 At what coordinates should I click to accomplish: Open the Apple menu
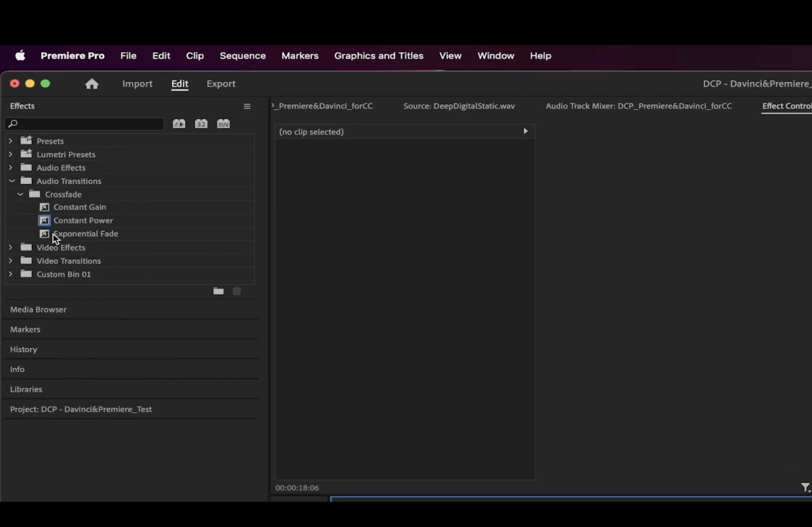pyautogui.click(x=20, y=56)
